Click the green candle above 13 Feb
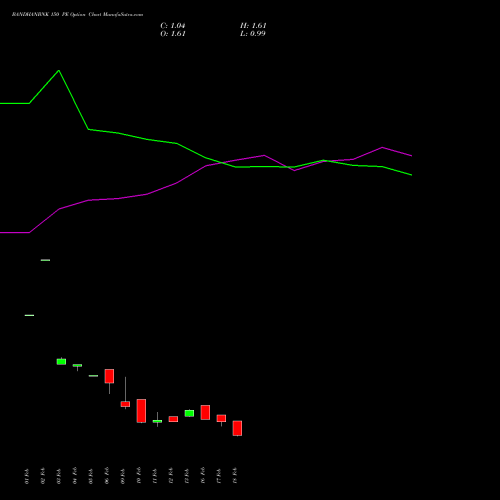500x500 pixels. [x=189, y=413]
